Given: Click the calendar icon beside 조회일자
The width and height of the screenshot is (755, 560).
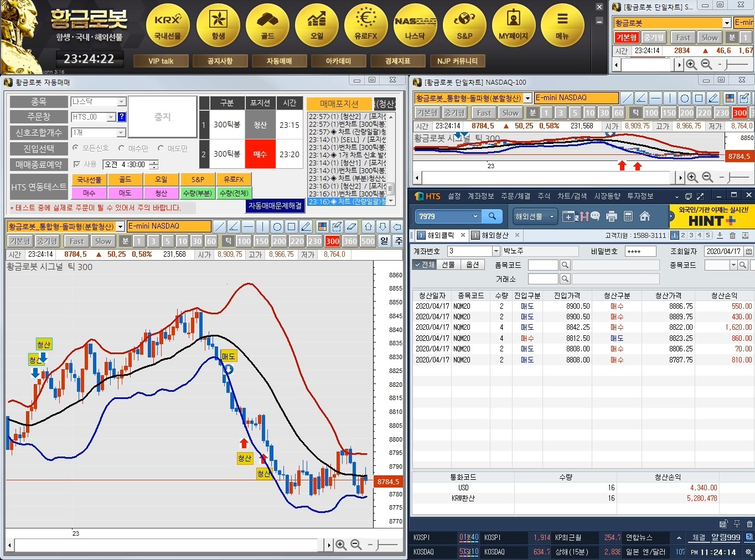Looking at the screenshot, I should coord(748,251).
